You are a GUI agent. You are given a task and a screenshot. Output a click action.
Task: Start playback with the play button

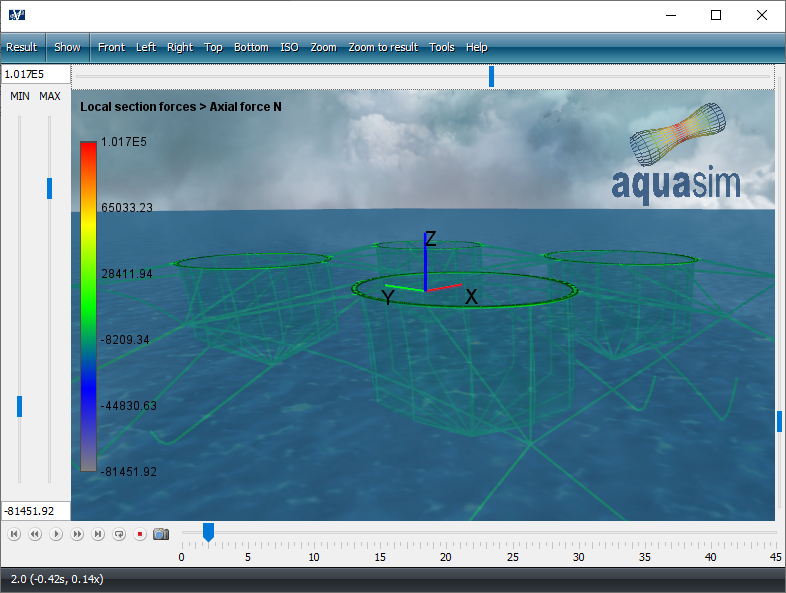(56, 534)
